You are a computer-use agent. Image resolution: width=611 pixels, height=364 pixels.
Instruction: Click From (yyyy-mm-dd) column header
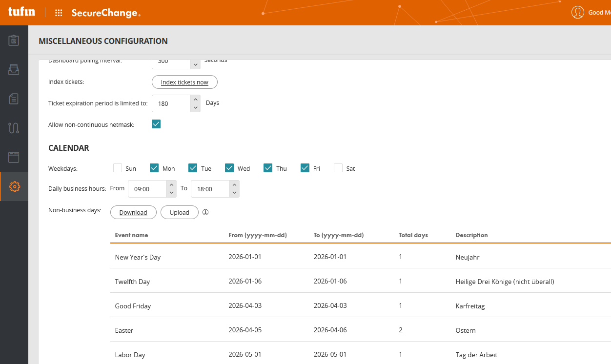click(x=257, y=235)
